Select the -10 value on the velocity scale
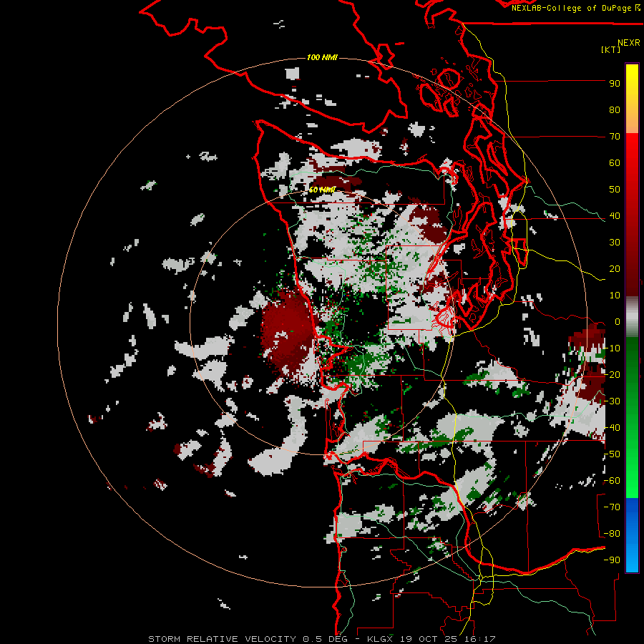The image size is (644, 644). tap(612, 348)
